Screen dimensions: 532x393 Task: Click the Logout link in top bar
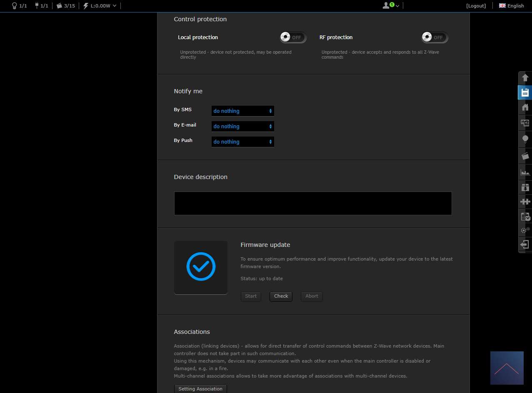pyautogui.click(x=476, y=6)
